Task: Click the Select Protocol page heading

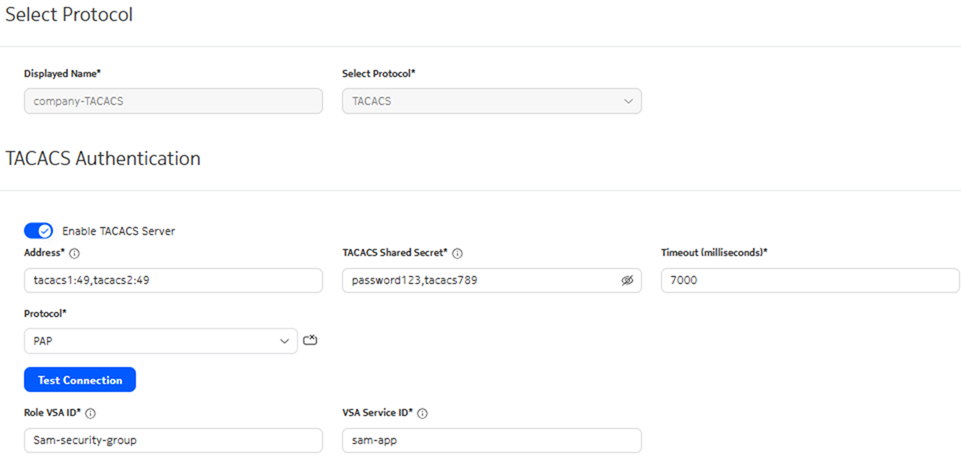Action: tap(69, 15)
